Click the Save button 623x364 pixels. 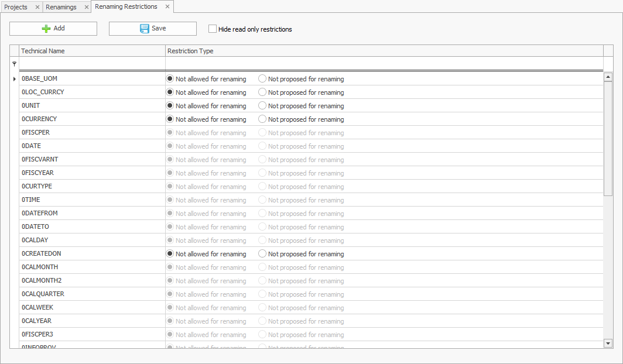pyautogui.click(x=152, y=28)
